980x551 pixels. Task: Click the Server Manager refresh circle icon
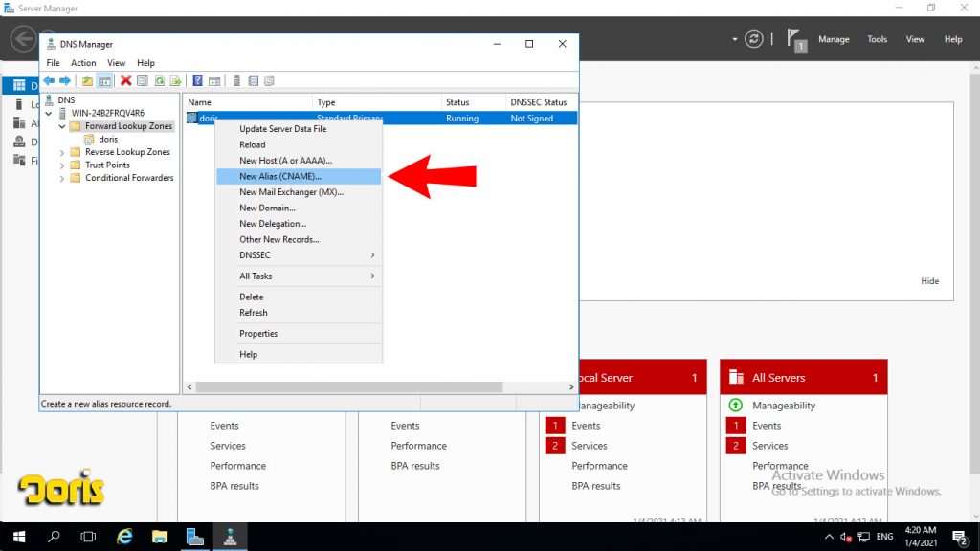(x=754, y=38)
